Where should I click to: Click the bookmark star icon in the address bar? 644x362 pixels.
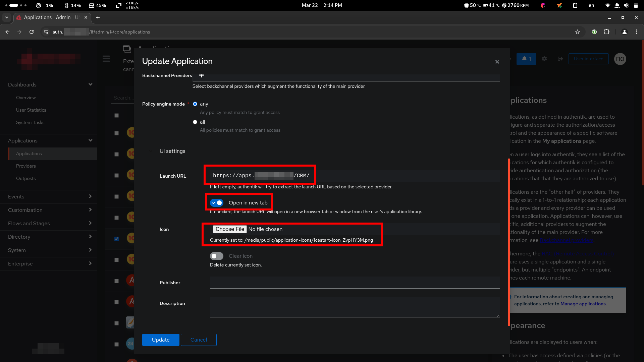coord(578,32)
